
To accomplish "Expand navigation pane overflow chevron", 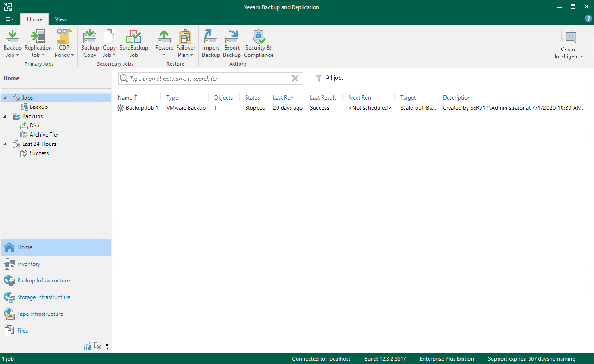I will coord(107,346).
